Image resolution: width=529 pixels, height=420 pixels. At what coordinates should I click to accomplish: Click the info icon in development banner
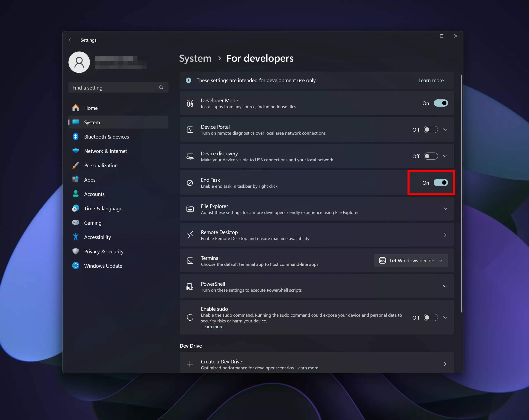click(x=188, y=80)
